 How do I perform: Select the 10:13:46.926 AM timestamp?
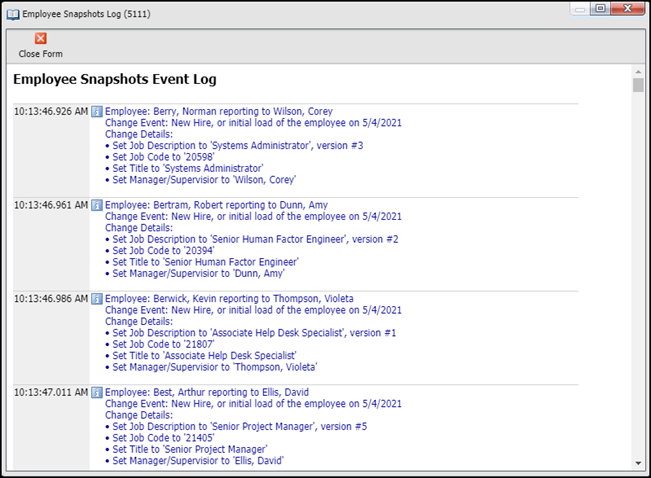click(x=51, y=112)
